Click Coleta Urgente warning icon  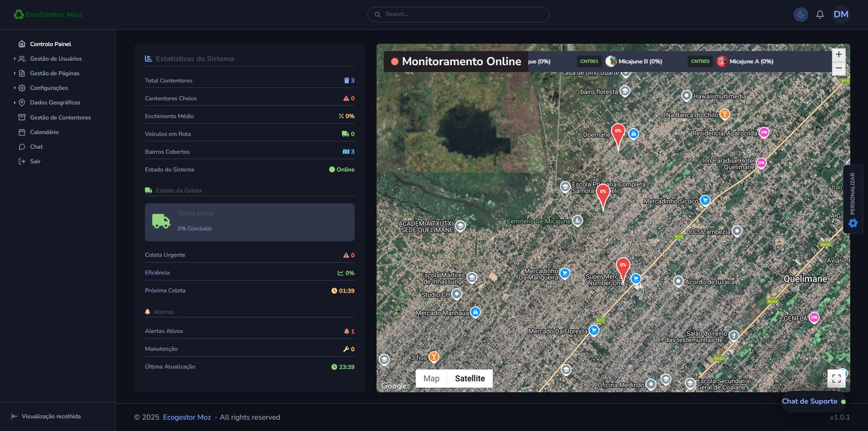pos(346,255)
